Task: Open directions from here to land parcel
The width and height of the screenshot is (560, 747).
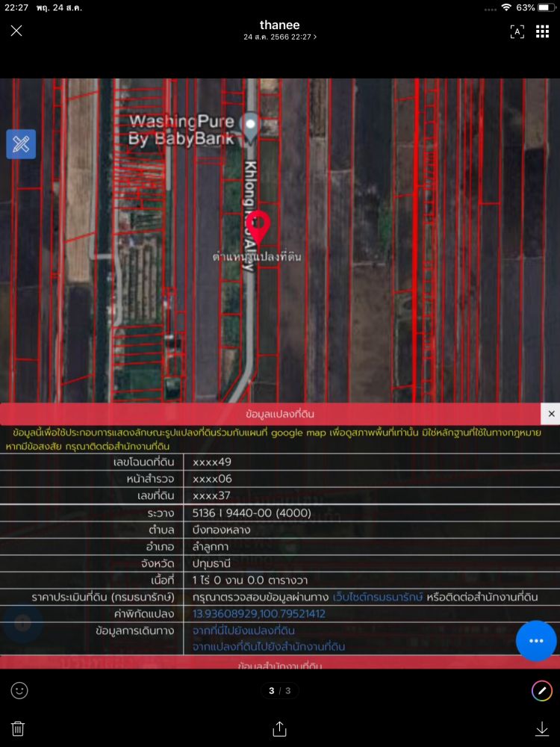Action: tap(243, 630)
